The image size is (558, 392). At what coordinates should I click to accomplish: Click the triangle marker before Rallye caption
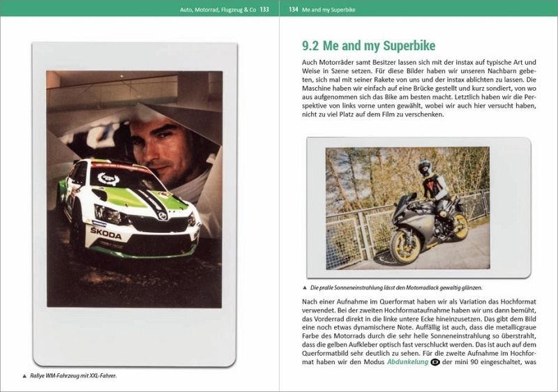[x=24, y=376]
